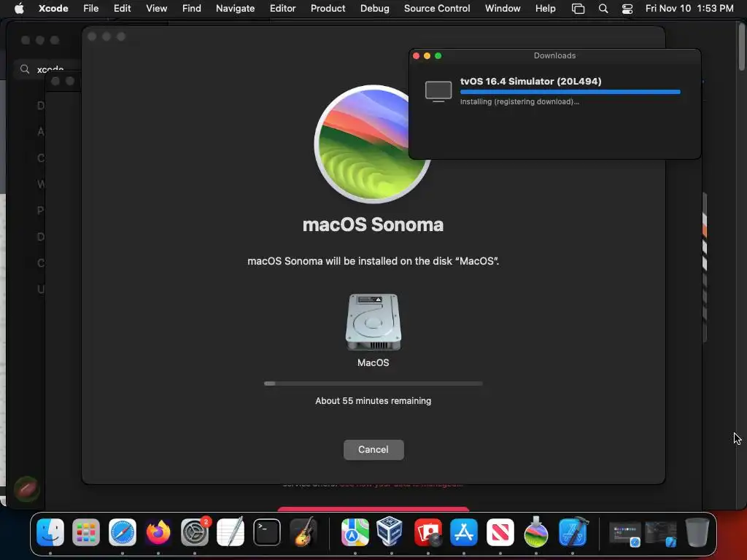Image resolution: width=747 pixels, height=560 pixels.
Task: Open Trash from the Dock
Action: point(697,532)
